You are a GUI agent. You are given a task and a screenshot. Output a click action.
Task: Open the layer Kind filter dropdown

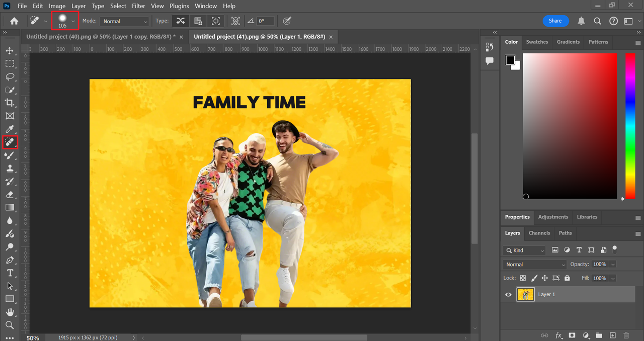tap(525, 250)
